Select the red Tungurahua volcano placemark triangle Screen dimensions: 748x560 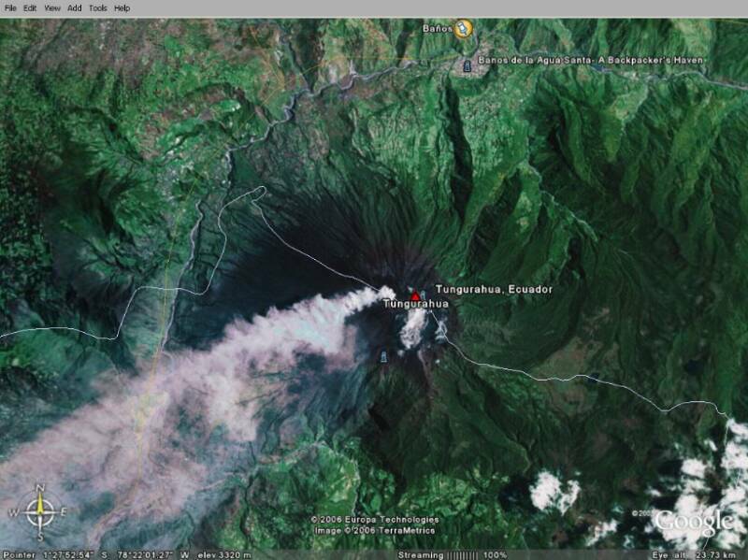pos(414,295)
